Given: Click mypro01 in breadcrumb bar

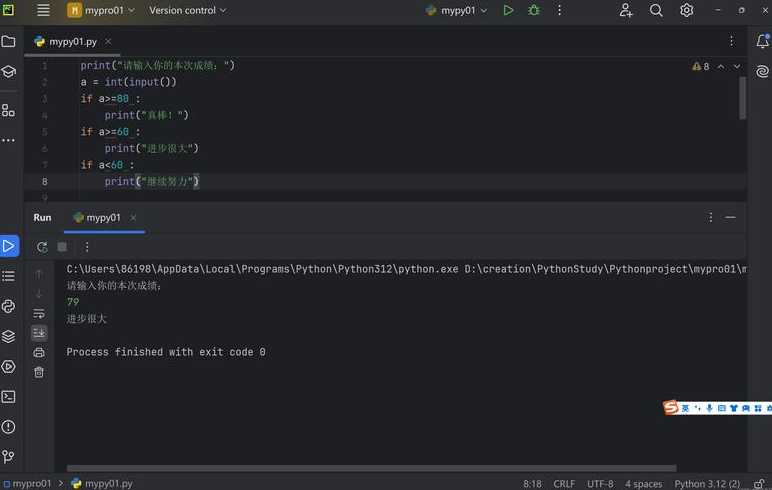Looking at the screenshot, I should point(28,484).
